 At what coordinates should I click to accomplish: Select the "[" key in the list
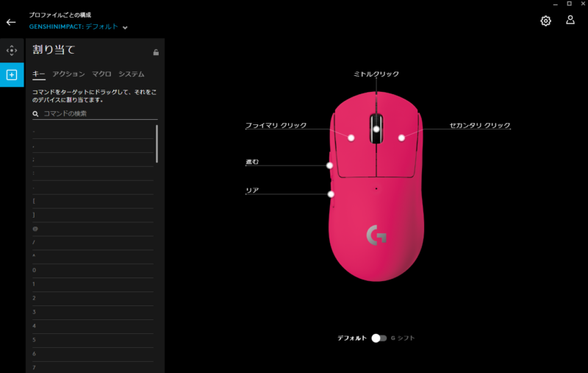pyautogui.click(x=93, y=202)
